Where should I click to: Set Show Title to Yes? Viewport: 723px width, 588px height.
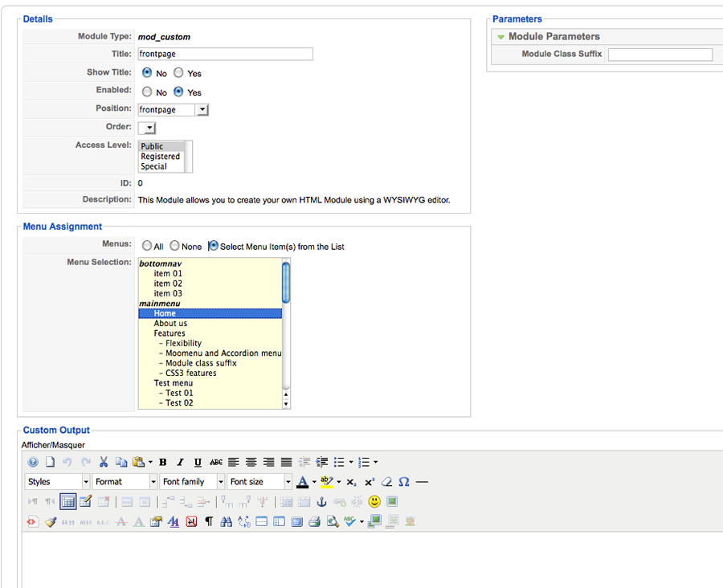[178, 73]
